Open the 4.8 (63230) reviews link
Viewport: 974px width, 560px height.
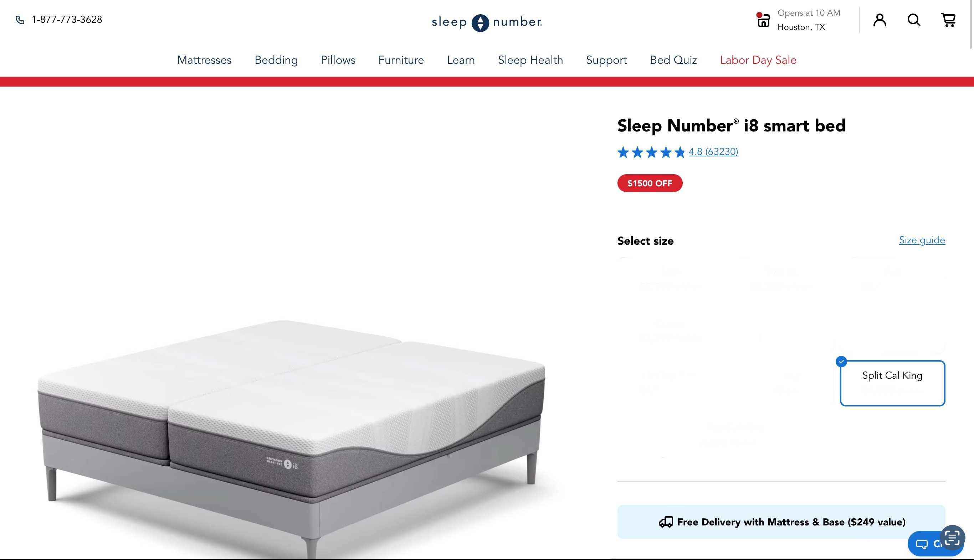713,151
